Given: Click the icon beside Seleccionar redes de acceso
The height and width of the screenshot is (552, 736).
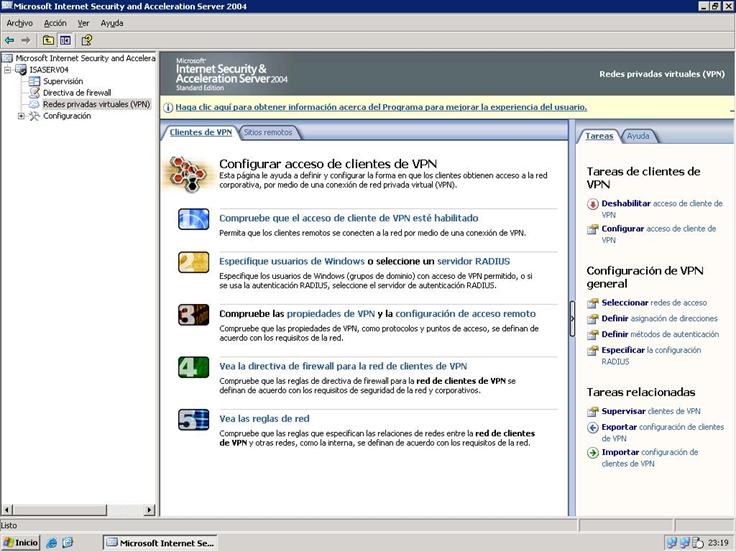Looking at the screenshot, I should (x=593, y=303).
